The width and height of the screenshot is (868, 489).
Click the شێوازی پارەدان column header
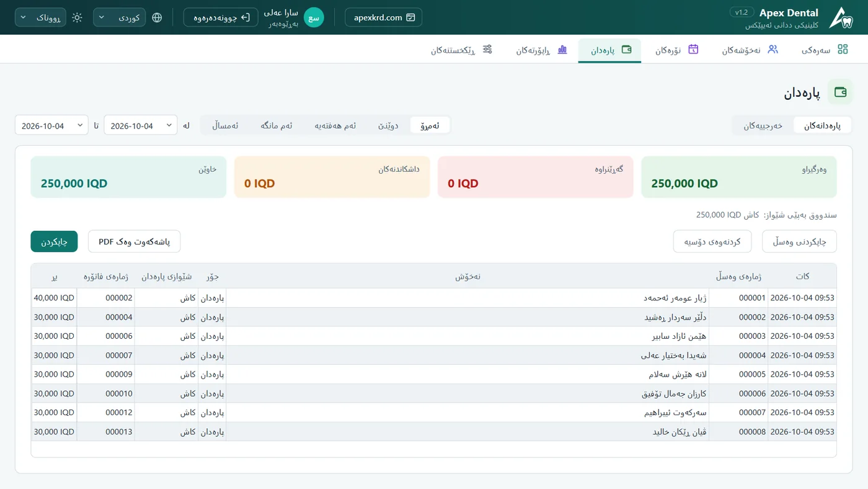166,276
